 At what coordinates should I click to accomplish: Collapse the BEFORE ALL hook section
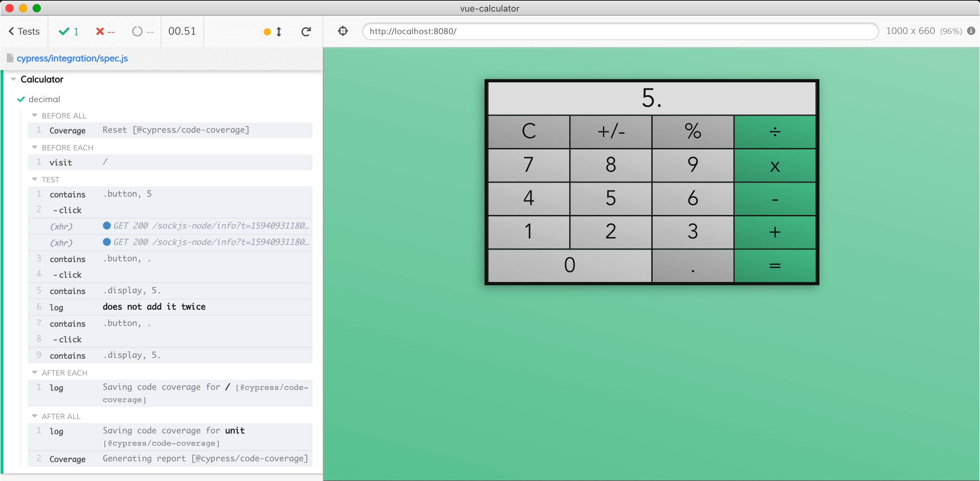[35, 116]
